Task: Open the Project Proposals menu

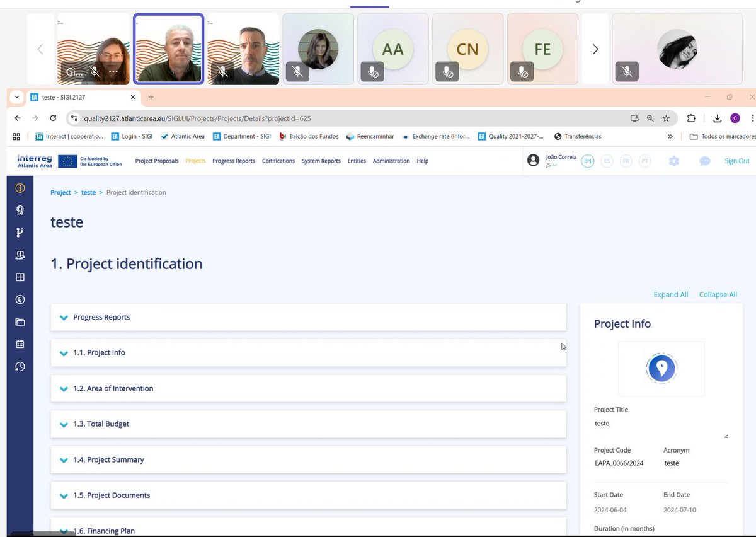Action: pyautogui.click(x=157, y=161)
